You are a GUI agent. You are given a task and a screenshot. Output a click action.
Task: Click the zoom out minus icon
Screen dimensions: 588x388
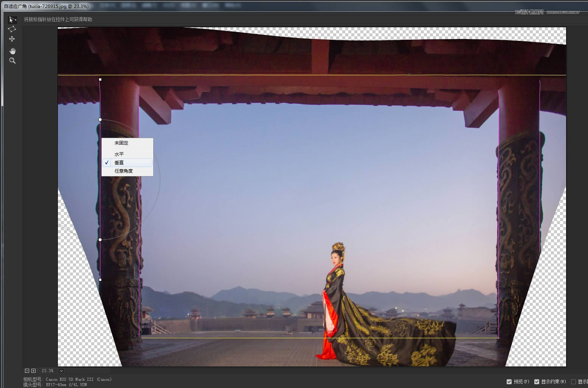tap(27, 371)
